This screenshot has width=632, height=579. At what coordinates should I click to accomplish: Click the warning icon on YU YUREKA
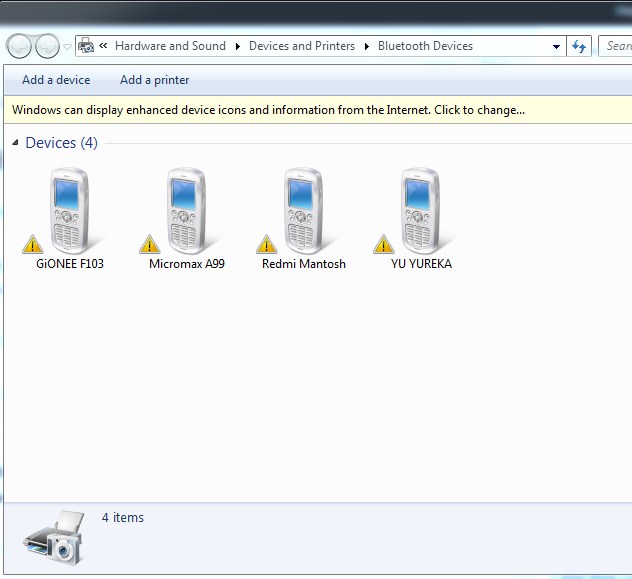point(383,244)
